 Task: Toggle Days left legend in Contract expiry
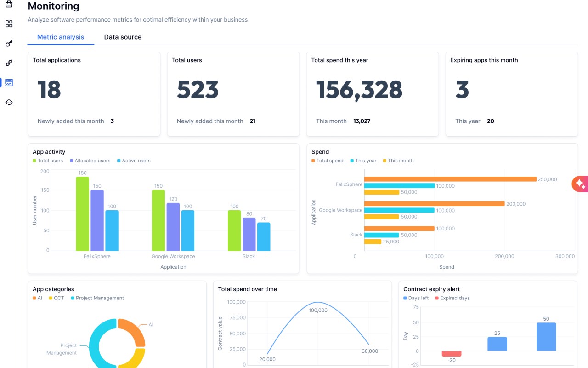[x=416, y=298]
